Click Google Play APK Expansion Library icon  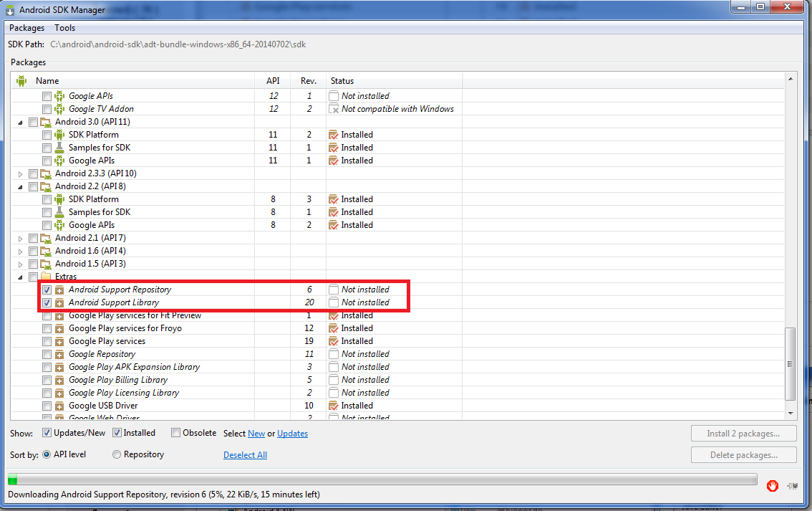click(x=59, y=367)
